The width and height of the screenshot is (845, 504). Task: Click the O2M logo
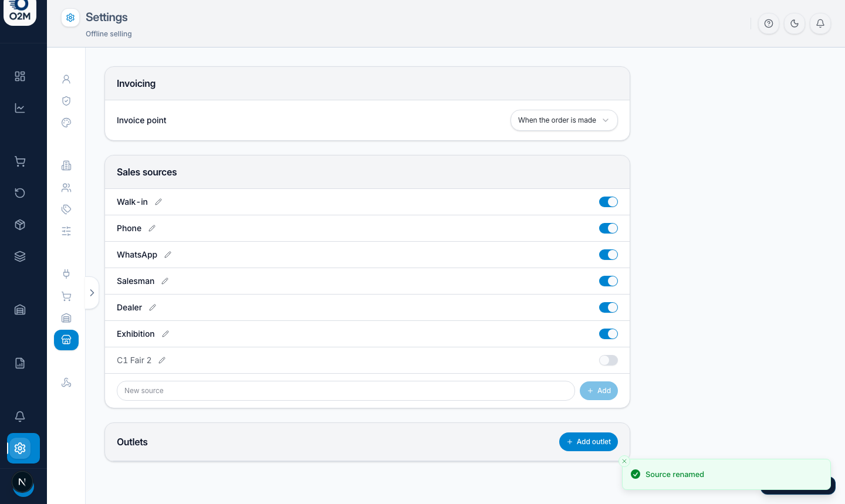20,12
